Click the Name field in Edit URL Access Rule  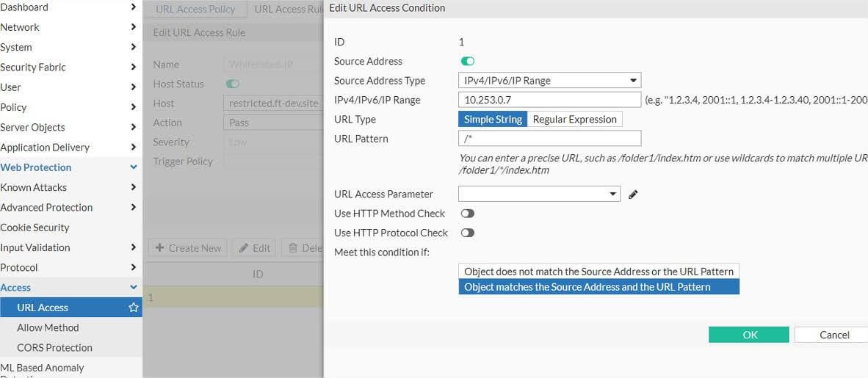(x=274, y=64)
